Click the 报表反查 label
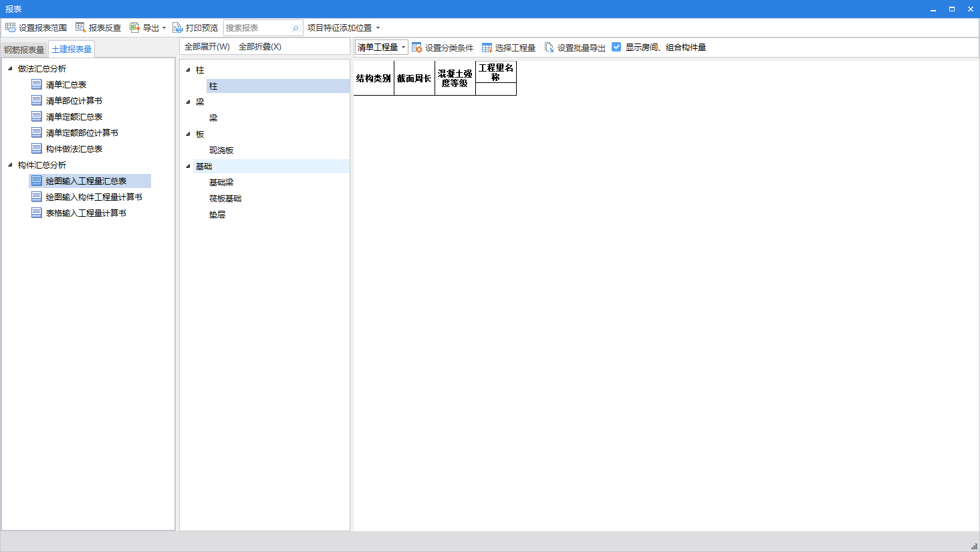This screenshot has height=552, width=980. point(105,28)
